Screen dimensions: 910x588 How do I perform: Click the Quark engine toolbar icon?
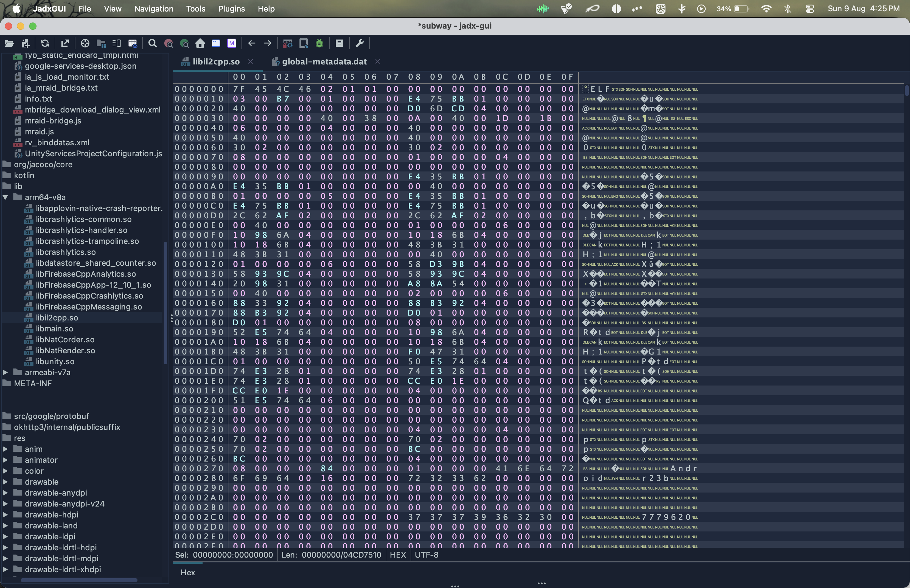[304, 43]
